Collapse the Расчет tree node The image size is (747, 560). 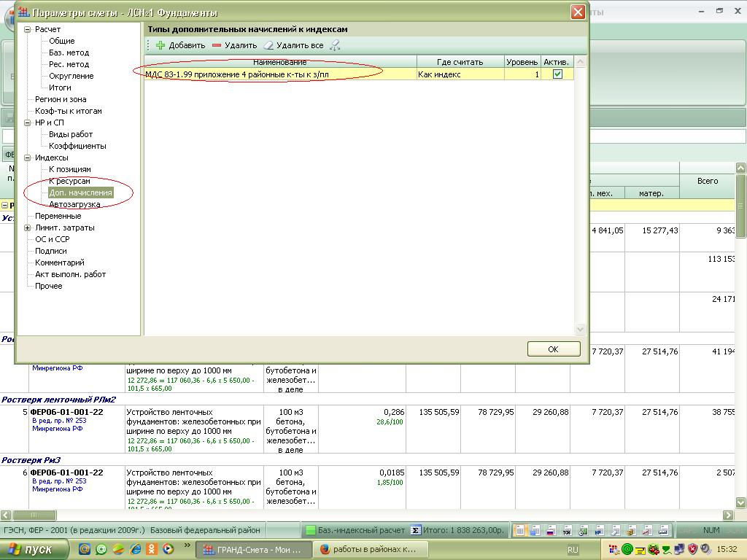pos(28,29)
